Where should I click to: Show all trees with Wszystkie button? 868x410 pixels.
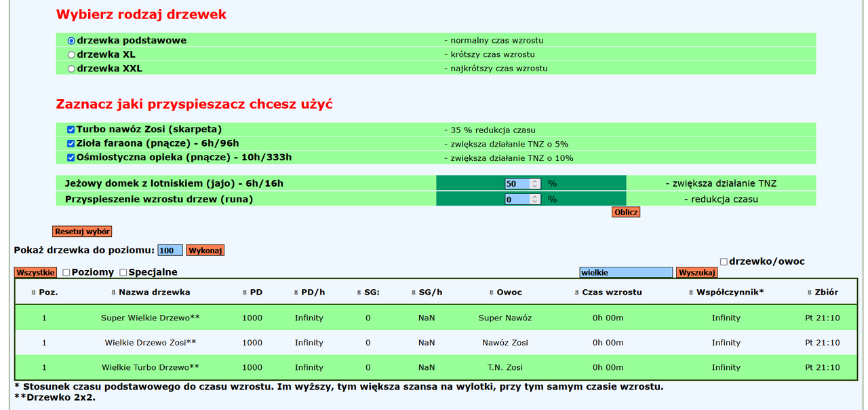[36, 272]
